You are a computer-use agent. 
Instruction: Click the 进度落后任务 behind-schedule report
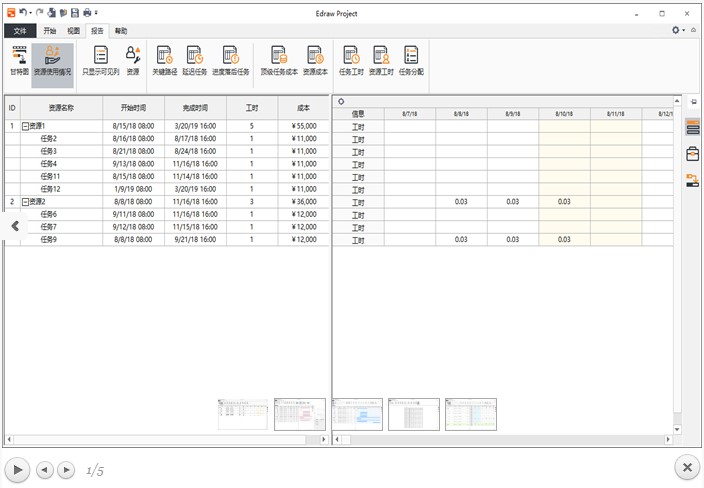pos(230,61)
